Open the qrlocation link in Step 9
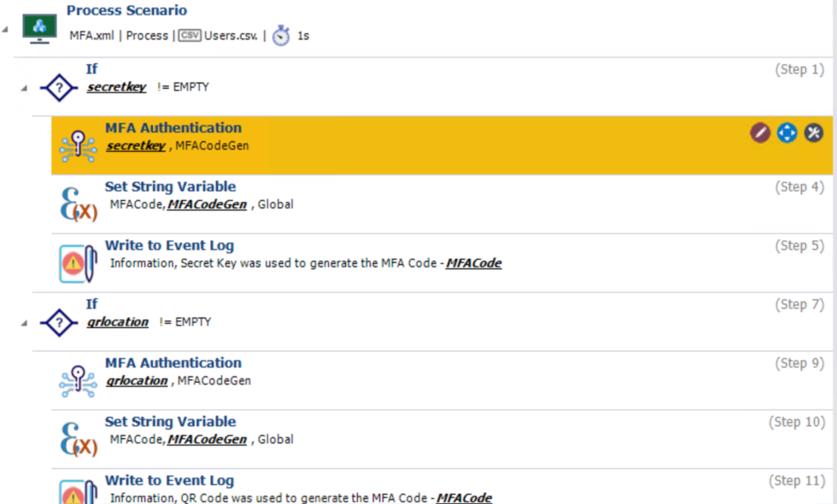837x504 pixels. pos(137,381)
